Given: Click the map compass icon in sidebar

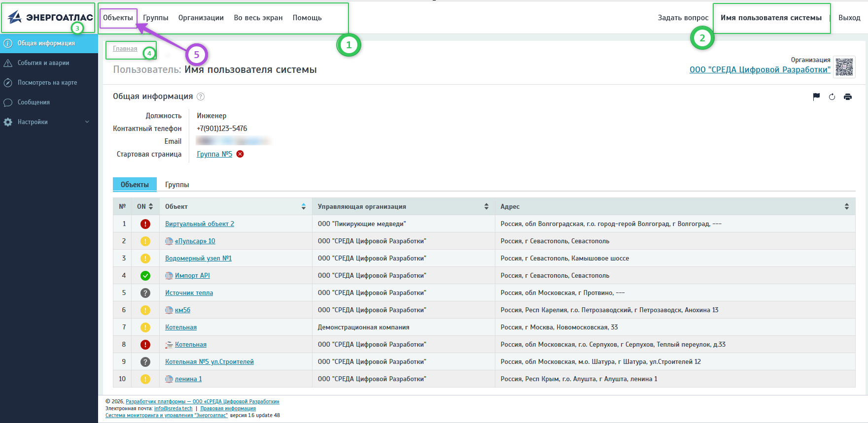Looking at the screenshot, I should point(8,83).
